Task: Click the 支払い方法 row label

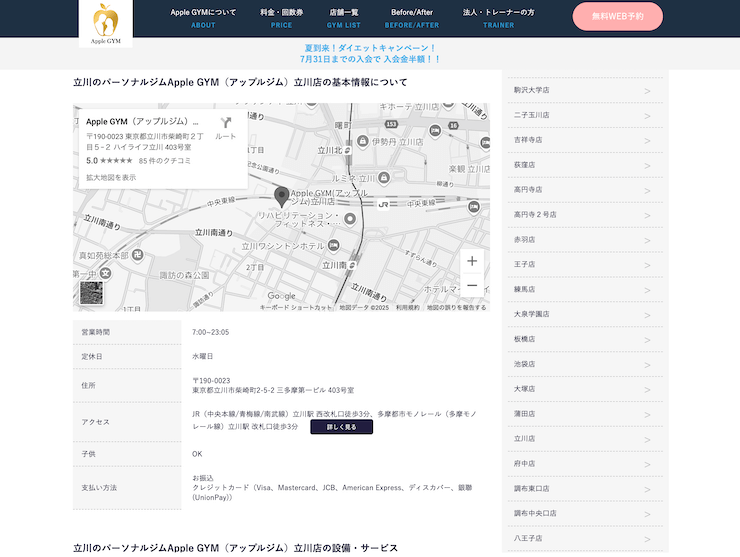Action: click(99, 488)
